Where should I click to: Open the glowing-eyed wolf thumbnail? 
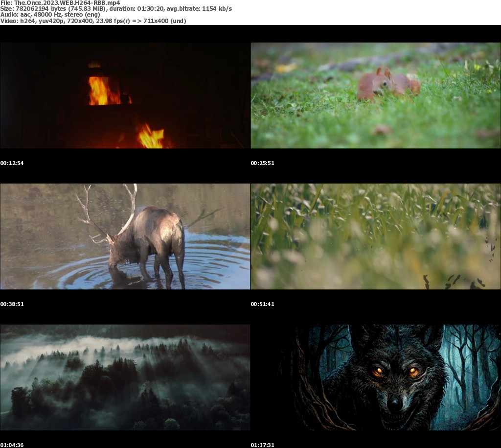point(375,377)
